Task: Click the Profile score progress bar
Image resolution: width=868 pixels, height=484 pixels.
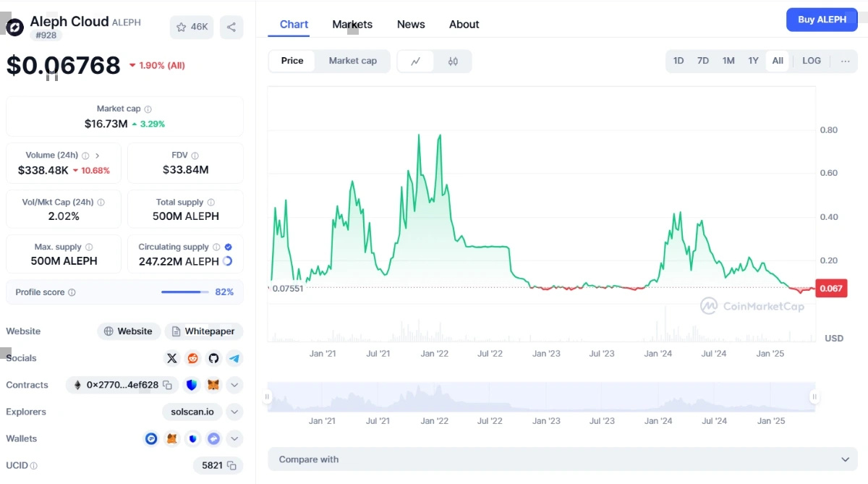Action: 185,292
